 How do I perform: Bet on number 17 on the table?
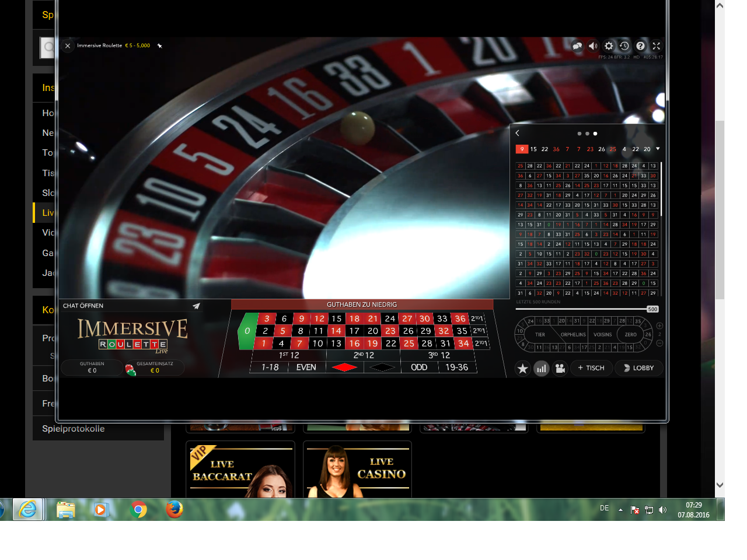[354, 331]
